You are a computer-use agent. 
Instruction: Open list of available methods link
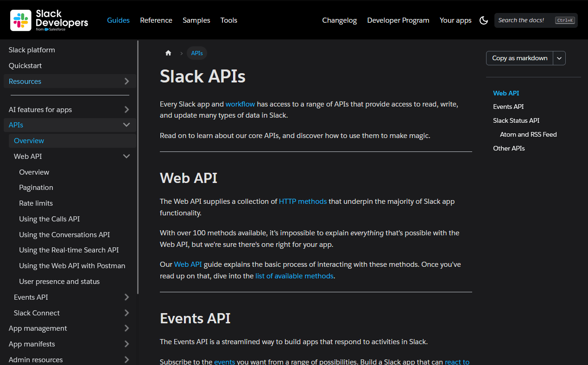click(294, 276)
